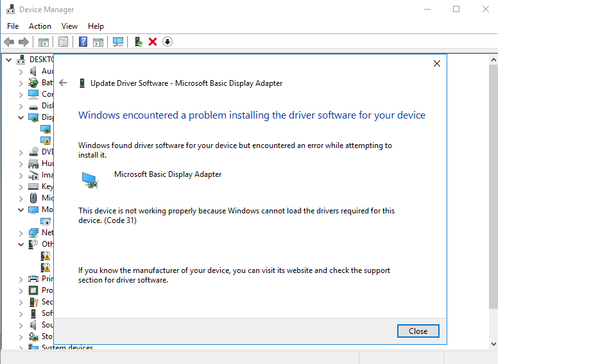Viewport: 616px width, 364px height.
Task: Minimize the Device Manager window
Action: click(x=427, y=9)
